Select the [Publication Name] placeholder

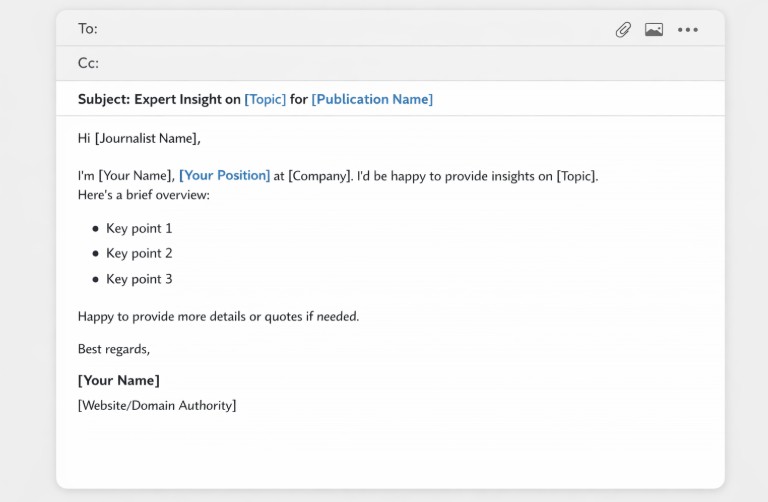point(372,99)
